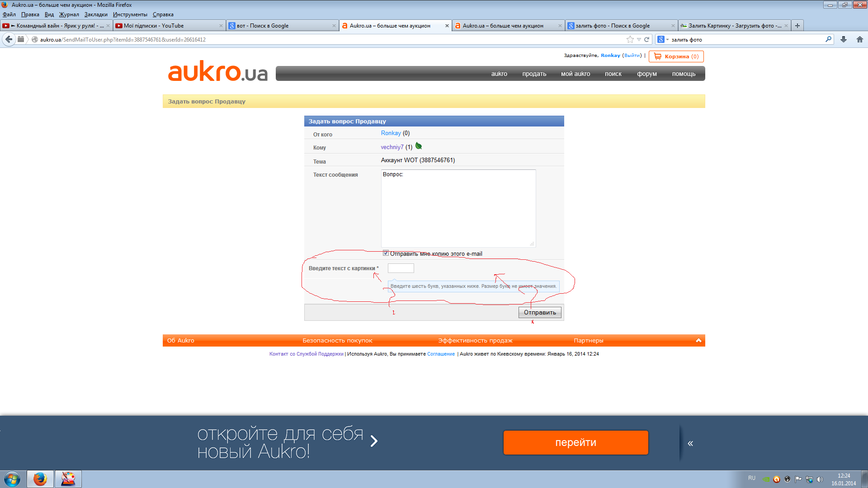Click aukro item in navigation bar

pos(499,74)
